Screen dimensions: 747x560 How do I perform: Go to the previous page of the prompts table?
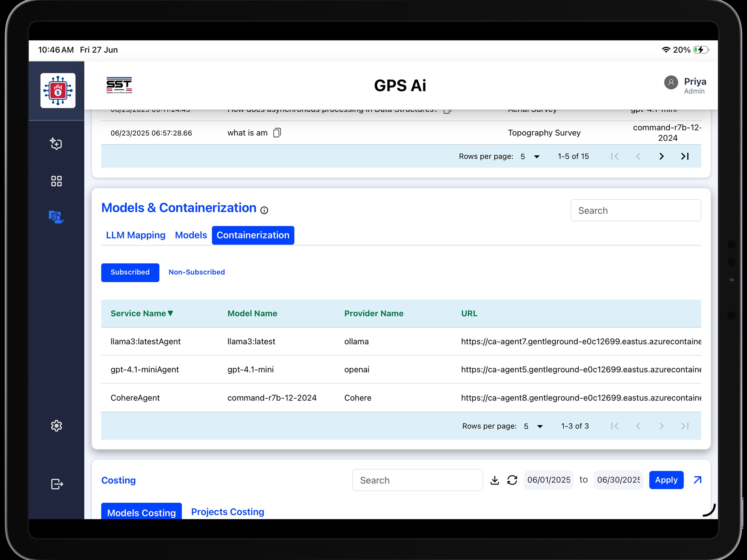pos(638,156)
